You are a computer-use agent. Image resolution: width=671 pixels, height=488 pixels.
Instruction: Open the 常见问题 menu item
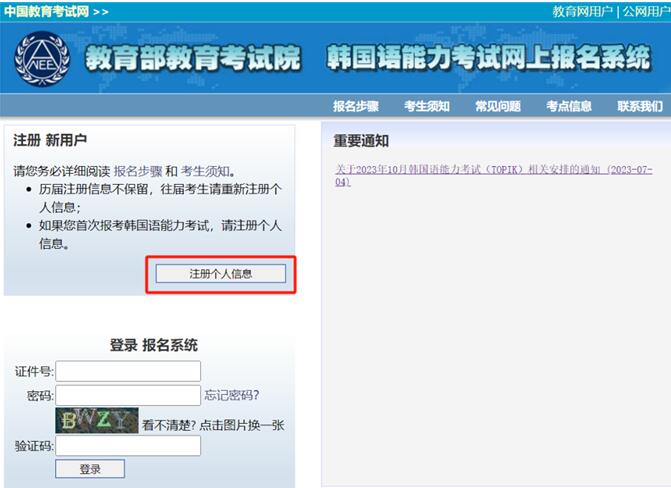pyautogui.click(x=498, y=106)
